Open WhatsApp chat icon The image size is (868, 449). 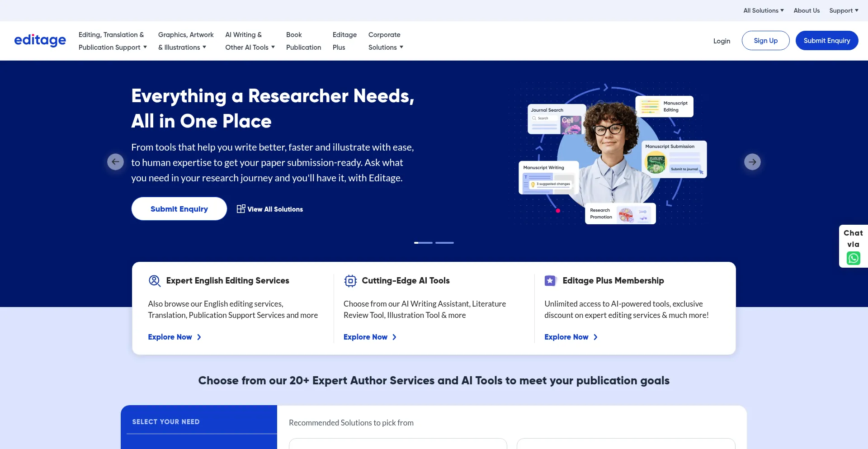tap(853, 258)
